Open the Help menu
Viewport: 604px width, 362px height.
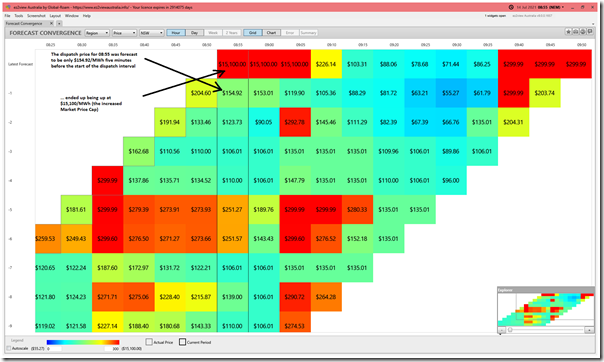(x=87, y=16)
